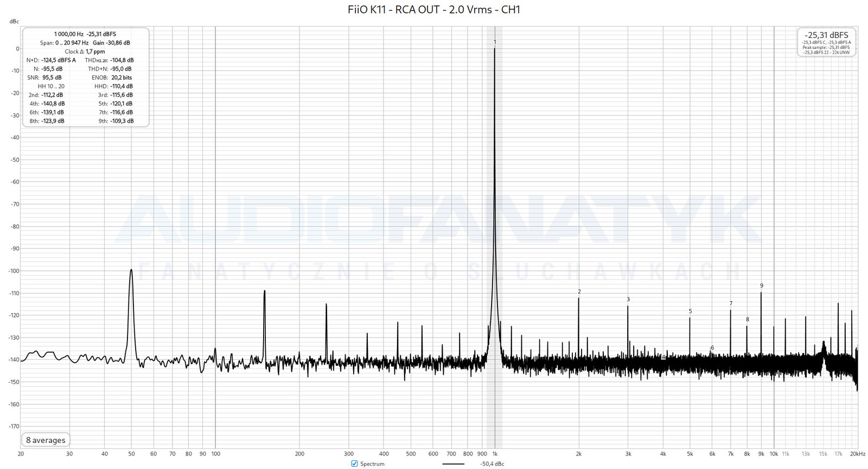Select the -50,4 dBc cursor value in legend
This screenshot has height=469, width=868.
492,464
